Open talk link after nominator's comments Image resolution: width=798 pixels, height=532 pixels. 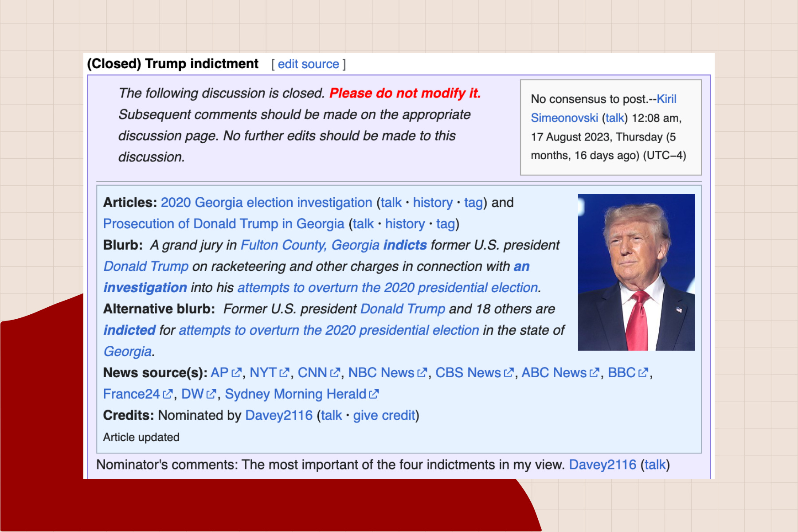(655, 465)
